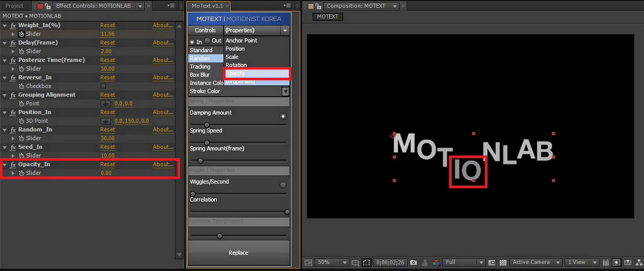Select the In radio button

click(x=192, y=42)
